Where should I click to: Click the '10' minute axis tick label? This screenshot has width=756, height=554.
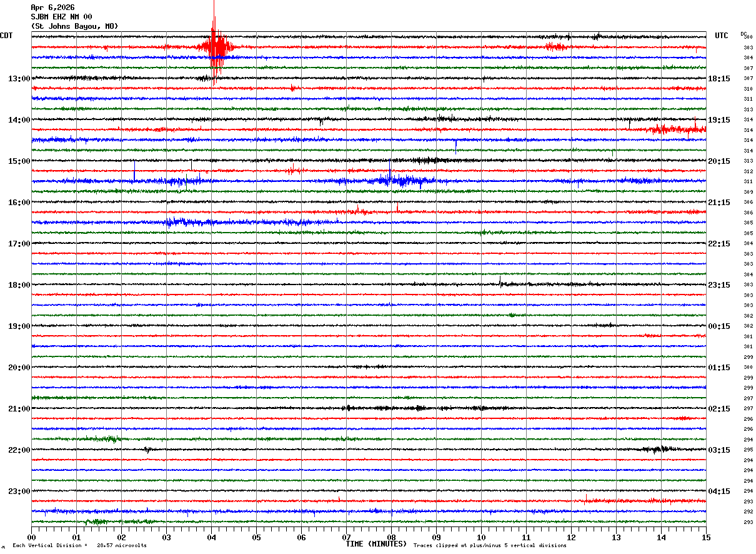coord(481,537)
